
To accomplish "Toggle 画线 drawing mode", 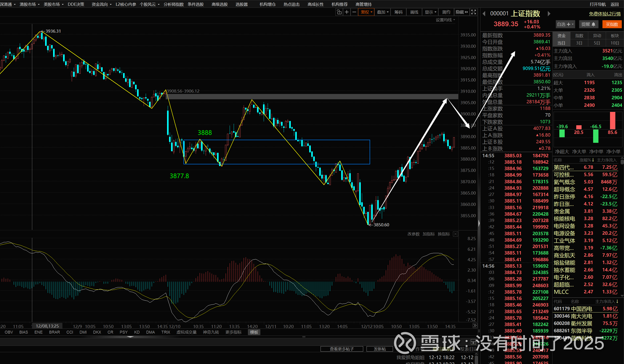I will point(414,12).
